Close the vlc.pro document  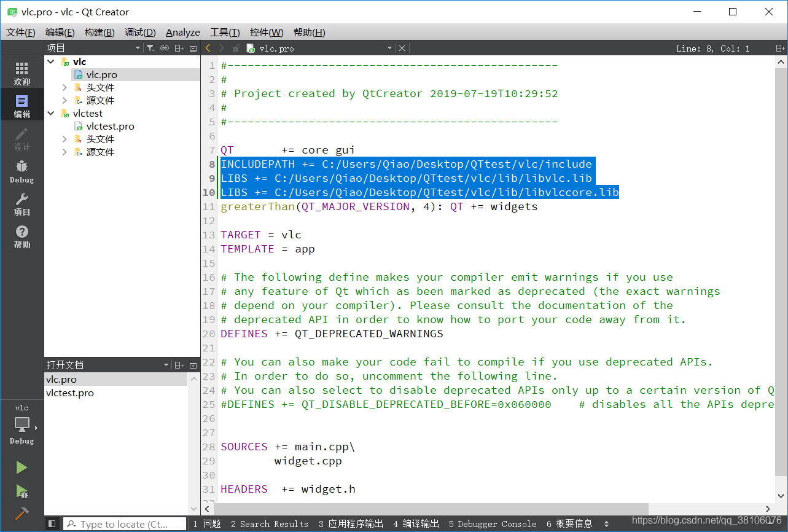[402, 48]
